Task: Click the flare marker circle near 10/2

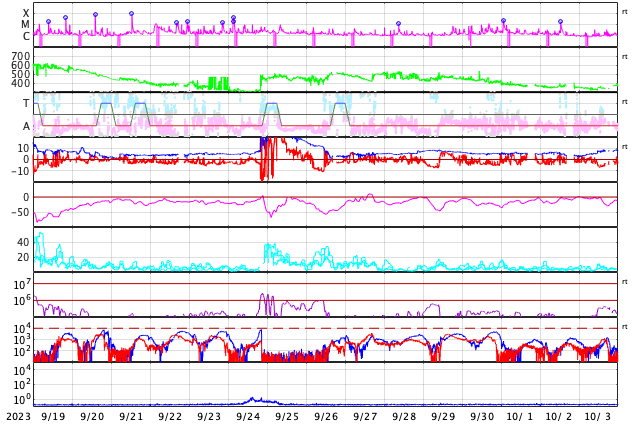Action: pyautogui.click(x=560, y=22)
